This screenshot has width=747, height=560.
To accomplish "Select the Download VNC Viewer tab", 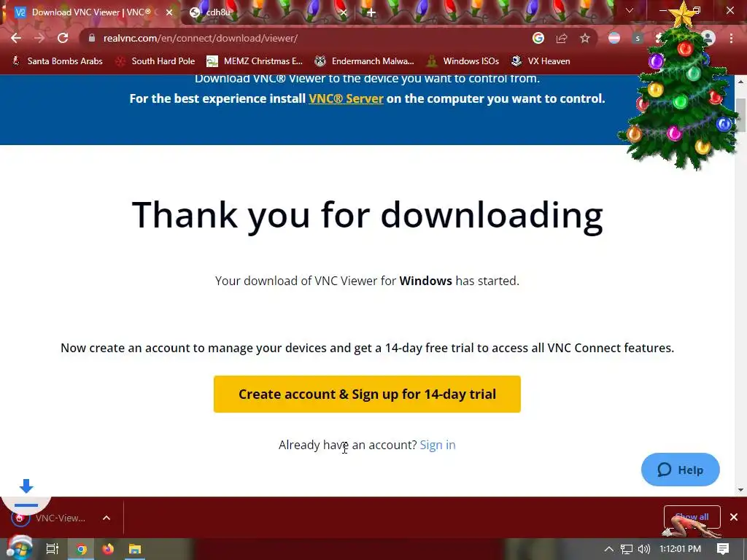I will click(x=90, y=12).
